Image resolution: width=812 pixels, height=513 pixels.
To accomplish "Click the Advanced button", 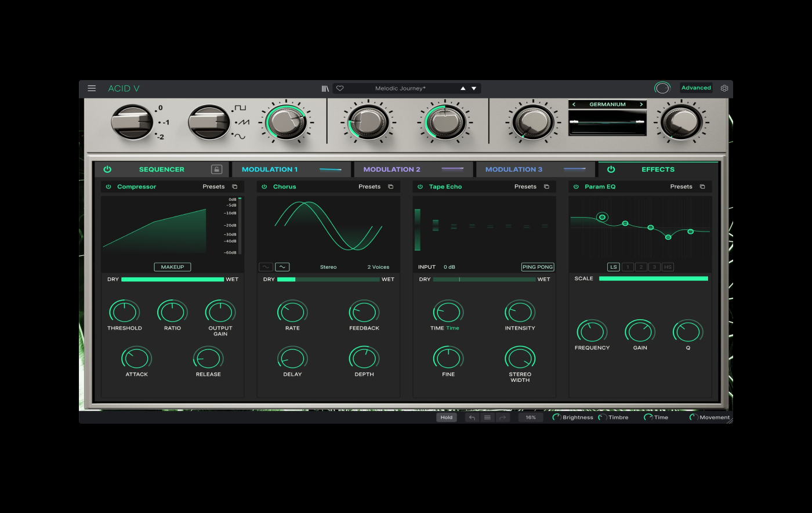I will tap(696, 88).
